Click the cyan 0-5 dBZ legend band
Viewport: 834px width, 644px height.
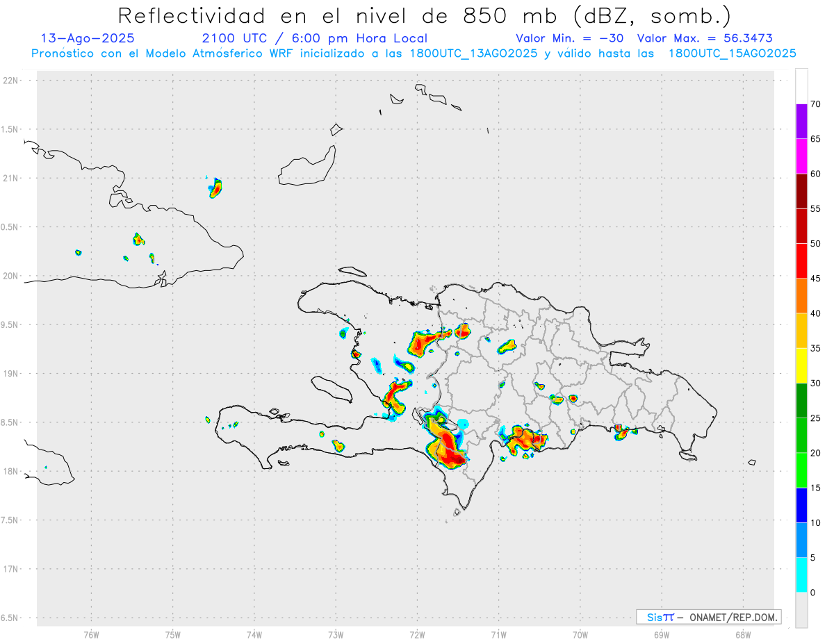point(801,575)
